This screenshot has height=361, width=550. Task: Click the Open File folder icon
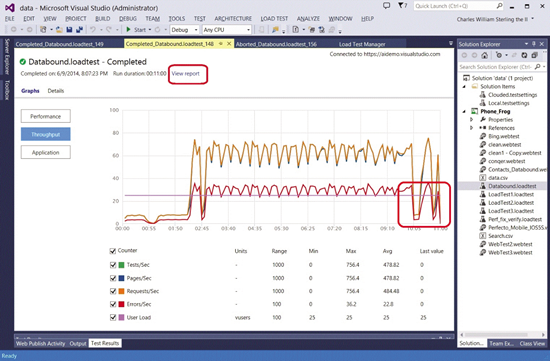[x=59, y=30]
